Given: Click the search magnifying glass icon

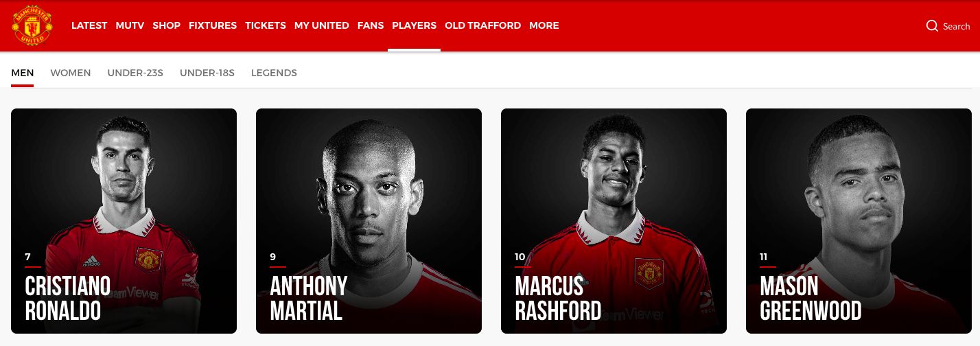Looking at the screenshot, I should click(932, 25).
